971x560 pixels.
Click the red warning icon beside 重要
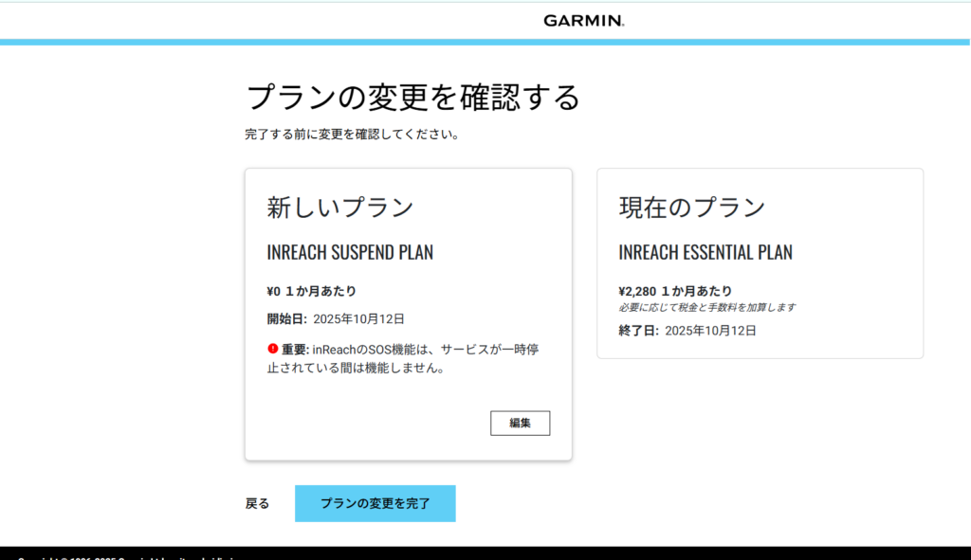click(273, 349)
